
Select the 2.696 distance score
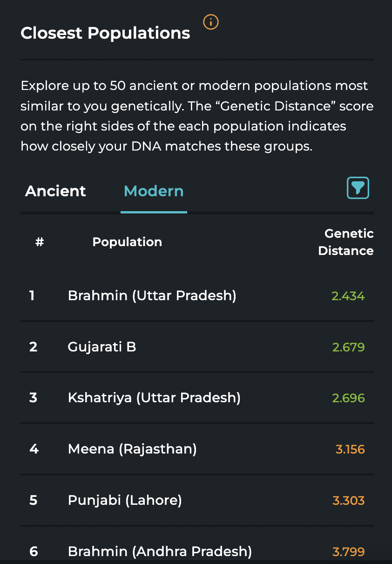point(348,399)
